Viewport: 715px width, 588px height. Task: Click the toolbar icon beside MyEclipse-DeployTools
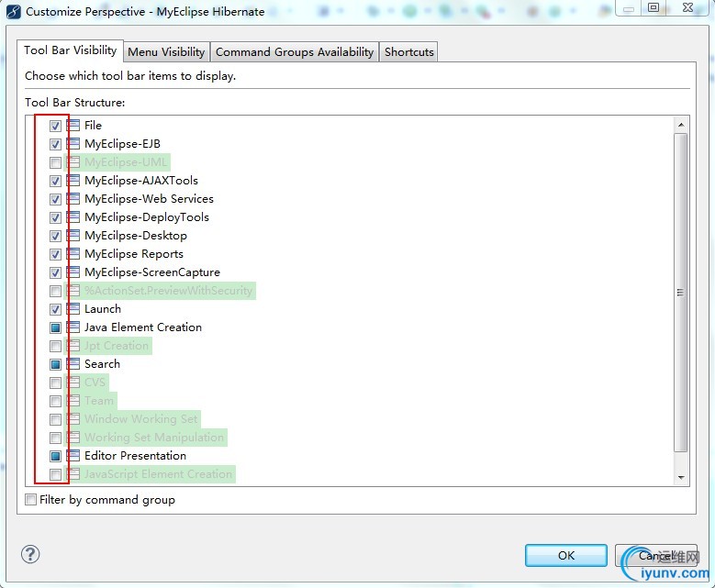tap(73, 217)
